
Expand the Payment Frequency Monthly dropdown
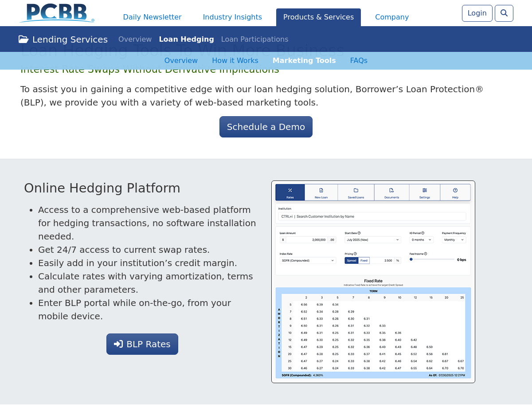(454, 240)
